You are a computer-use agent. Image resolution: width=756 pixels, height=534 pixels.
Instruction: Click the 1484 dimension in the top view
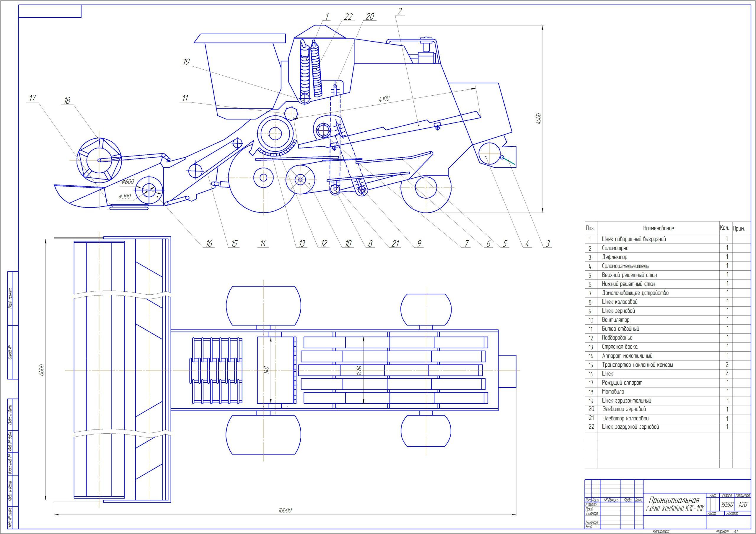[x=360, y=370]
